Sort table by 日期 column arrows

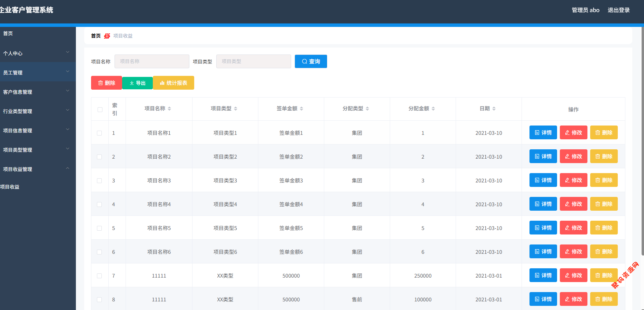(494, 109)
